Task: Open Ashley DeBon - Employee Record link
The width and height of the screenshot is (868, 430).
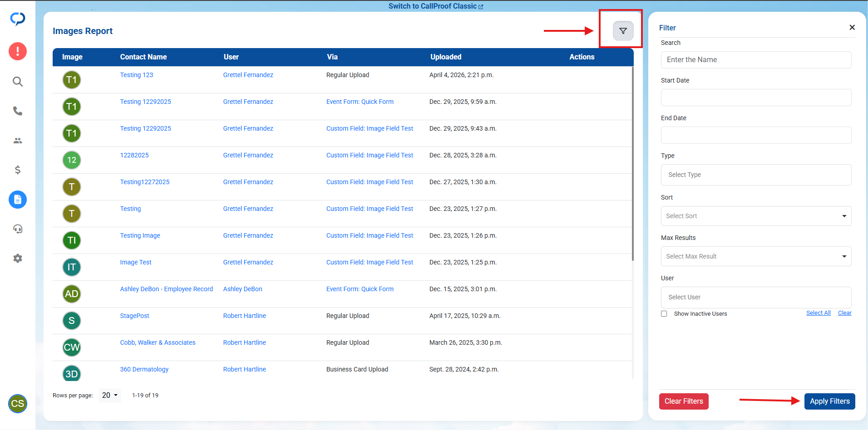Action: tap(166, 289)
